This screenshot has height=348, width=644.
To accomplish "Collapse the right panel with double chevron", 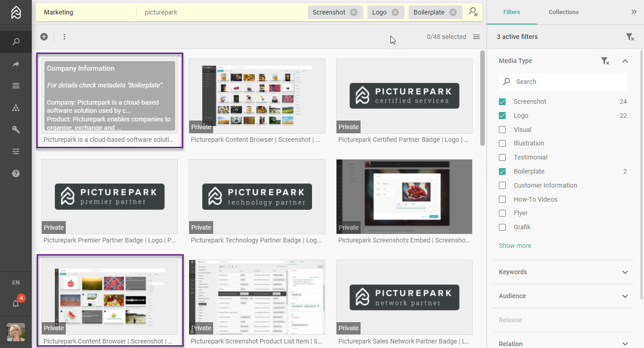I will point(634,12).
